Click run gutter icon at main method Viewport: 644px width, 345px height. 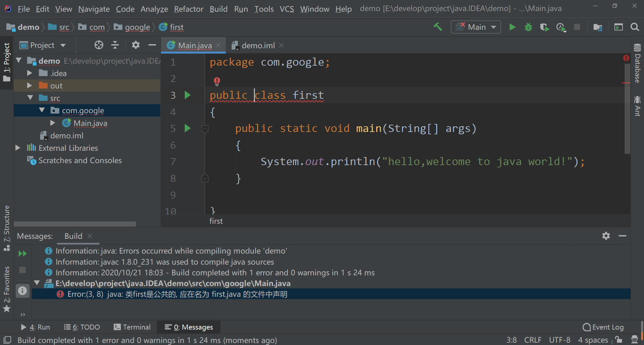click(x=187, y=128)
